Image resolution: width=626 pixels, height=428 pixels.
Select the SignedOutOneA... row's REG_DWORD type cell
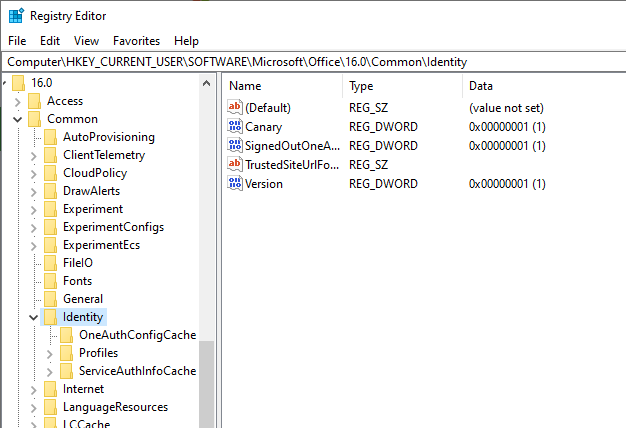click(383, 146)
